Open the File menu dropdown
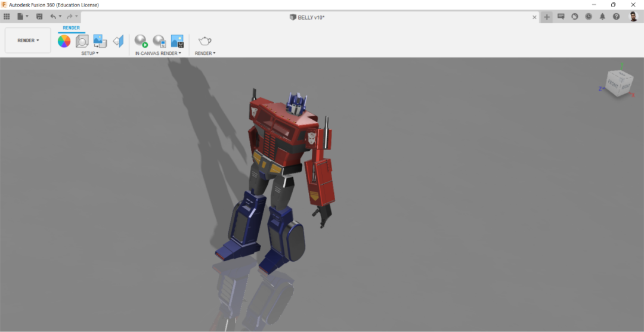The image size is (644, 332). pos(23,17)
